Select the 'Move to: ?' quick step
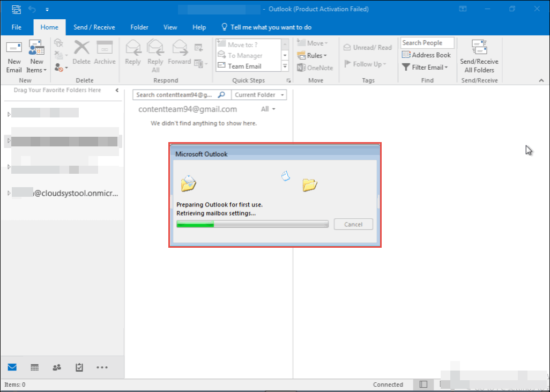 coord(248,45)
